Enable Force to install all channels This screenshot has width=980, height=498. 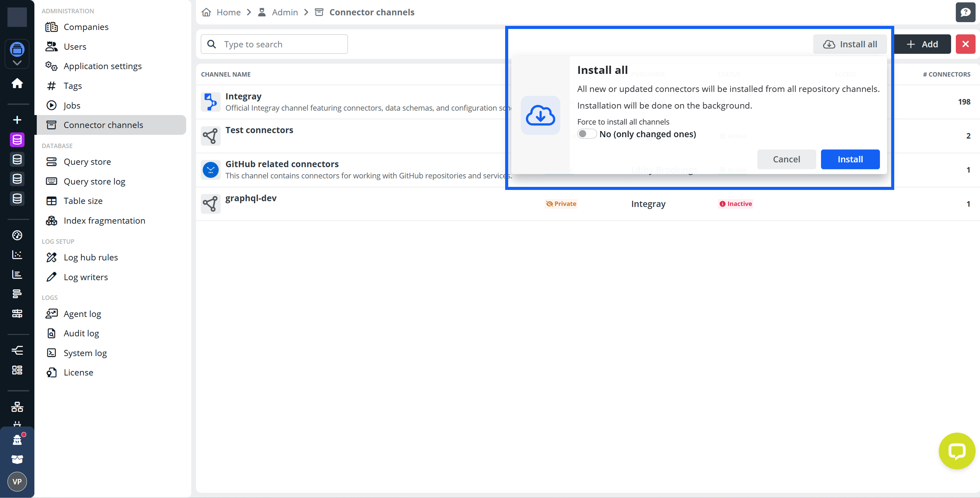[x=587, y=134]
